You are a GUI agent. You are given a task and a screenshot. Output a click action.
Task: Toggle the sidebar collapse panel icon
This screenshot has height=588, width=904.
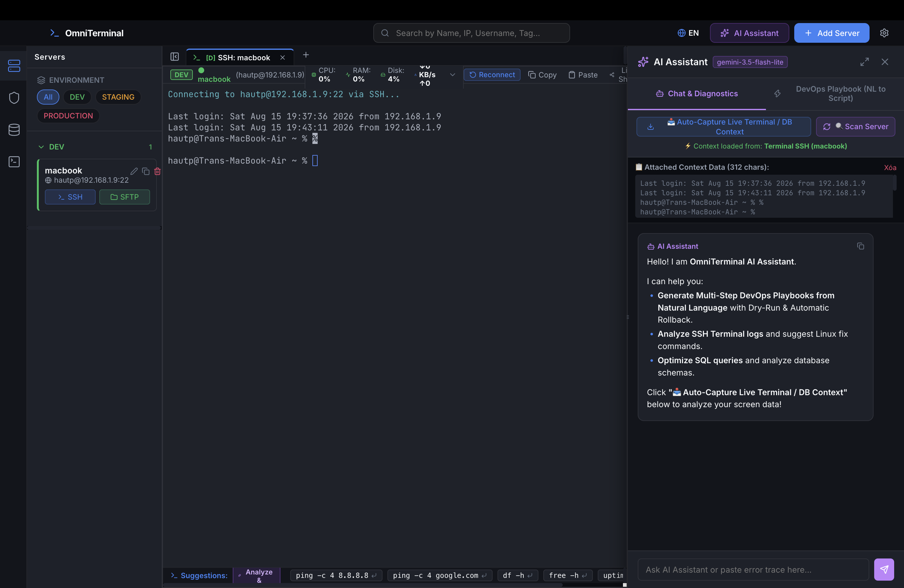point(175,57)
